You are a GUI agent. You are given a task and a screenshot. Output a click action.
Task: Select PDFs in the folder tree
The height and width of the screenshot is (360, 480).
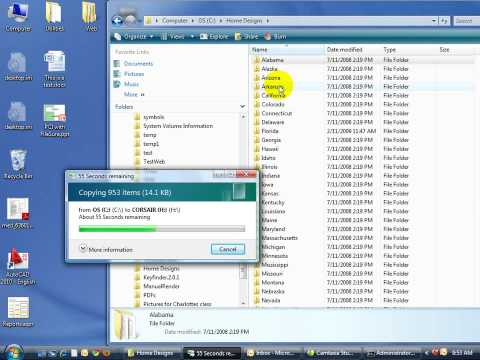click(149, 295)
